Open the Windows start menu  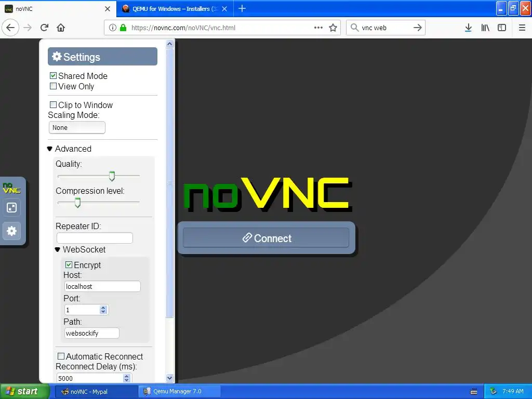point(25,392)
